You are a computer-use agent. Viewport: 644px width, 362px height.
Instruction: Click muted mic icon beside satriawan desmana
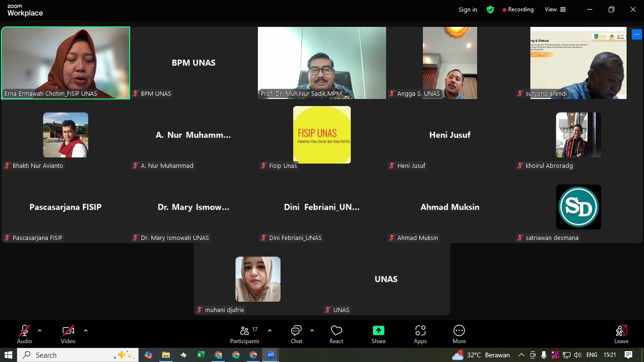[x=520, y=238]
